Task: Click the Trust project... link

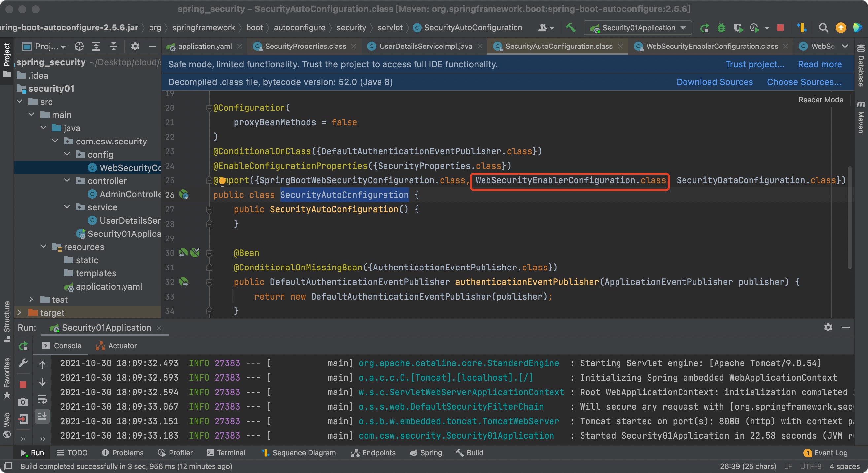Action: point(754,64)
